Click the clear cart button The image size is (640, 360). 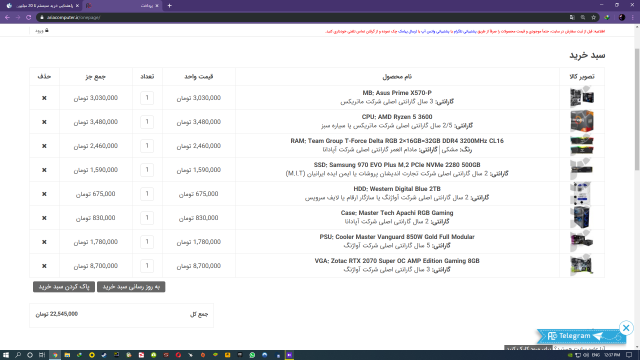[x=64, y=287]
